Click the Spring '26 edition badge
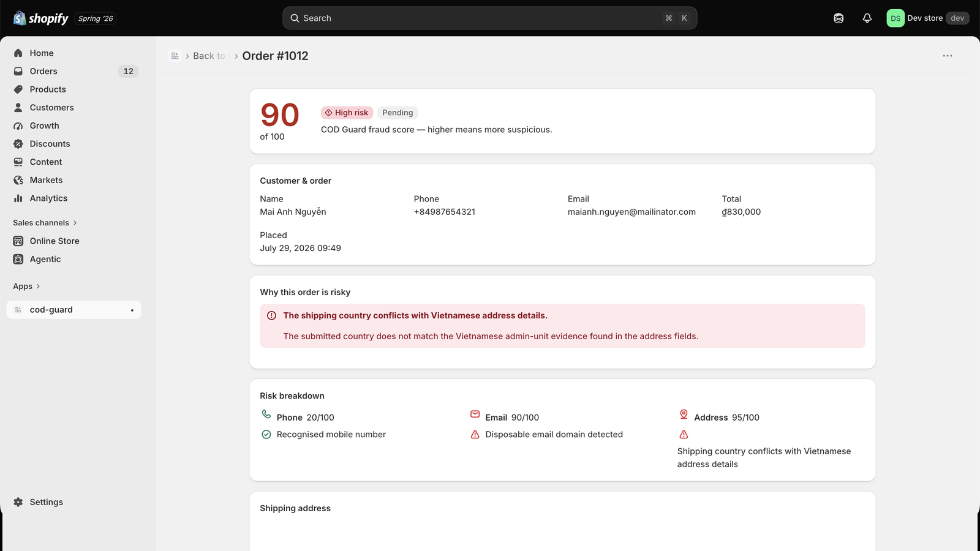Image resolution: width=980 pixels, height=551 pixels. pyautogui.click(x=96, y=18)
